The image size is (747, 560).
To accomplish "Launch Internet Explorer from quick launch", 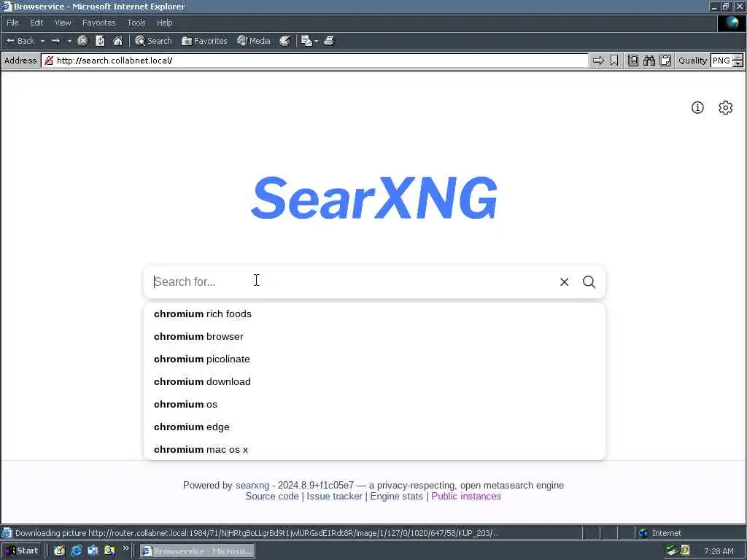I will 76,551.
